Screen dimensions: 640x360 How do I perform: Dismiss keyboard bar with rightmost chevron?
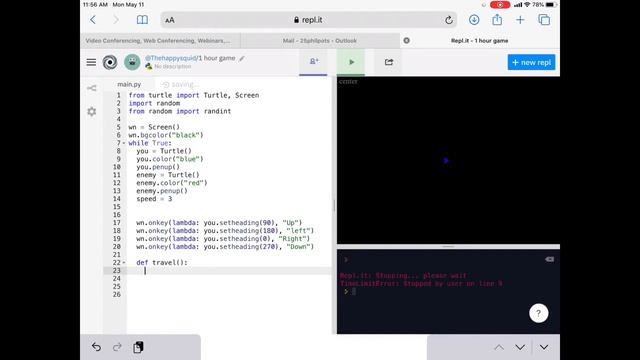[x=544, y=347]
